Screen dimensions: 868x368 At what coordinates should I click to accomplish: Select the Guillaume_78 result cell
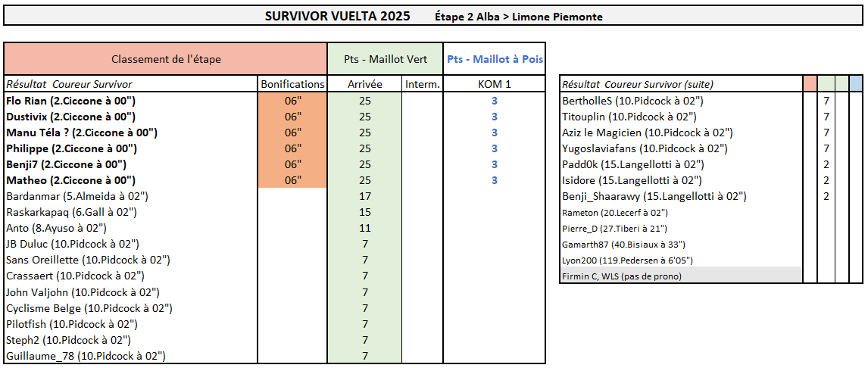click(x=86, y=356)
